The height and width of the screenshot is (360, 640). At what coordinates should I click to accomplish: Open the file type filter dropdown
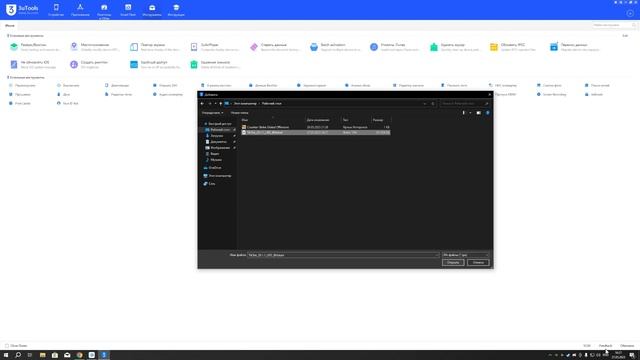tap(465, 255)
